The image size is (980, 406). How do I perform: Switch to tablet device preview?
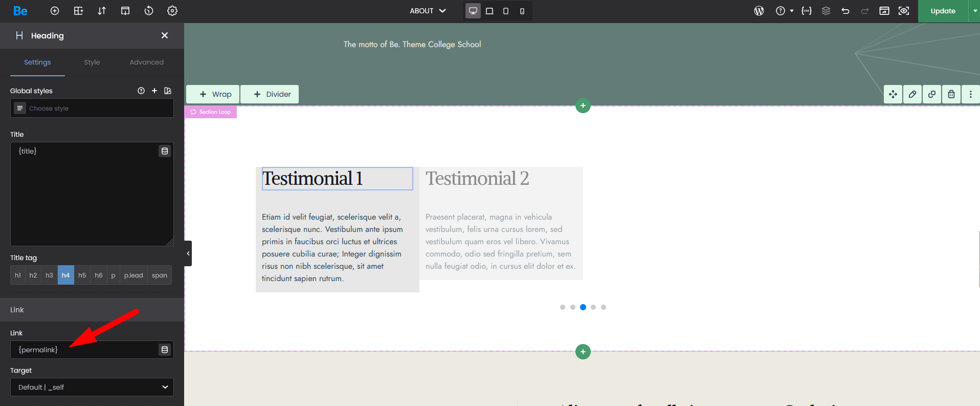click(489, 11)
